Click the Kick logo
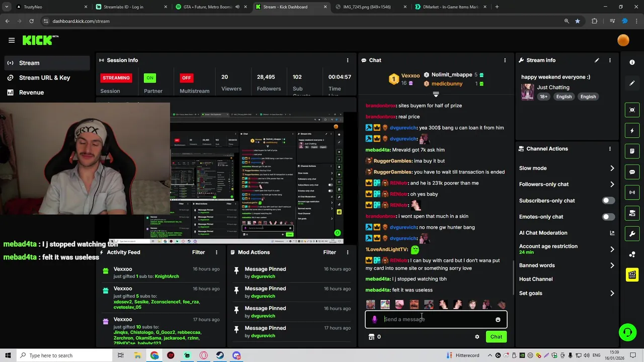 click(x=40, y=40)
